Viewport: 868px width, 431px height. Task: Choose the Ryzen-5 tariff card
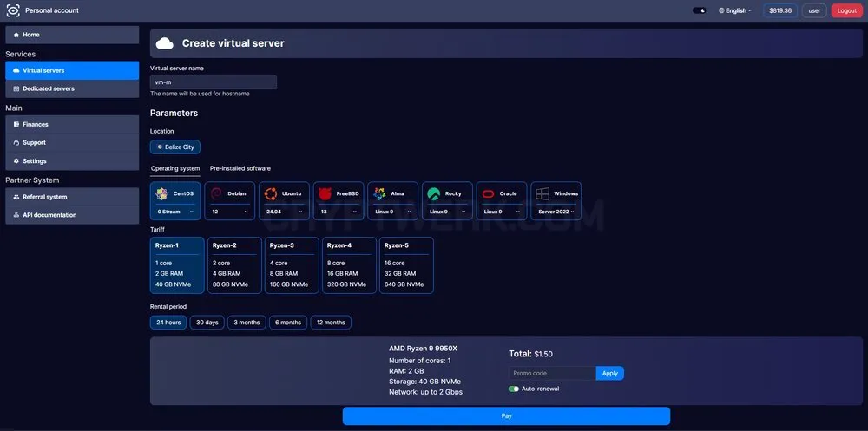tap(406, 265)
